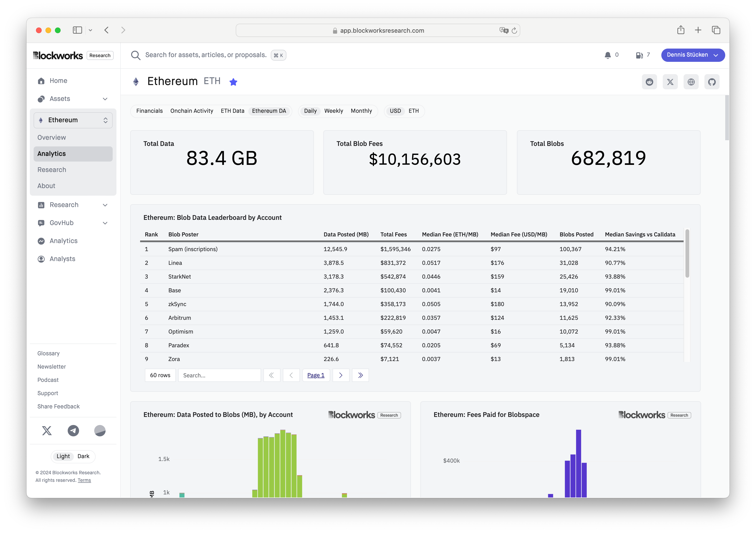Expand the GovHub sidebar section
Screen dimensions: 756x533
(105, 223)
